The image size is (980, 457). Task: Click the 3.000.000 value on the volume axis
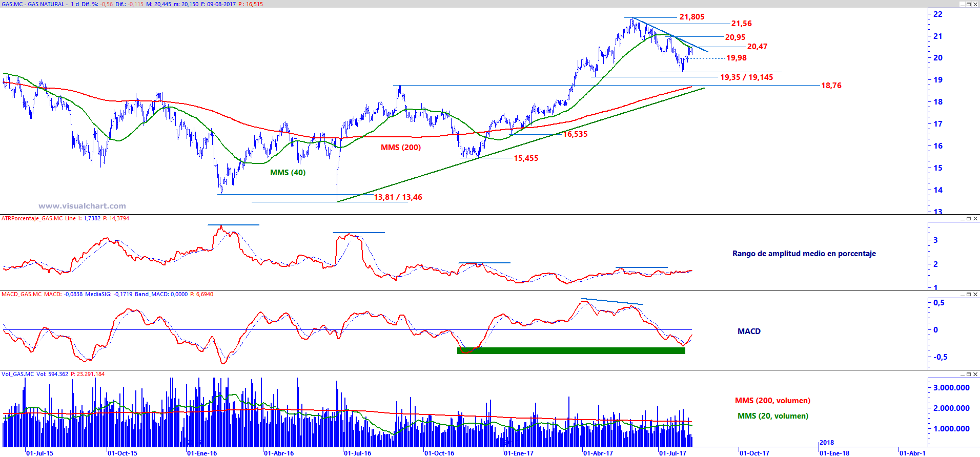(951, 388)
